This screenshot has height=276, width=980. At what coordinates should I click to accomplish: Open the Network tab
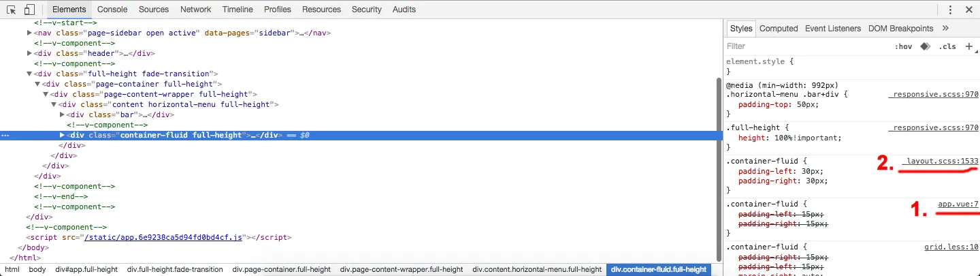click(x=195, y=10)
